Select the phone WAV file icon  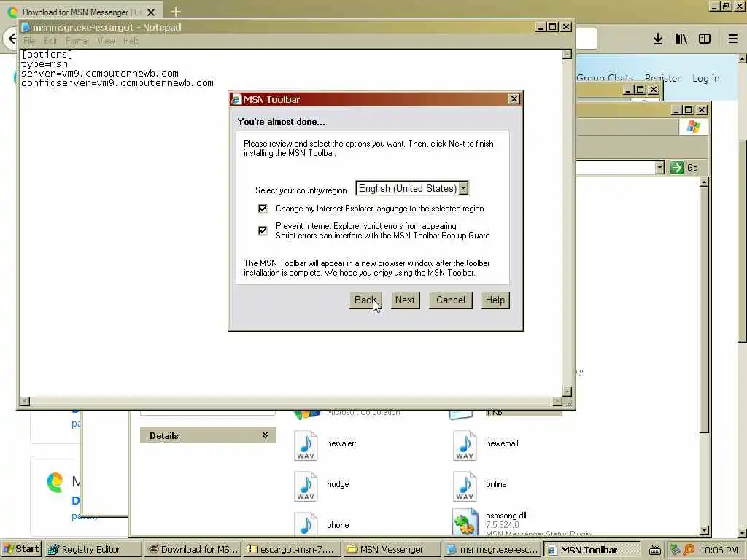pyautogui.click(x=306, y=524)
